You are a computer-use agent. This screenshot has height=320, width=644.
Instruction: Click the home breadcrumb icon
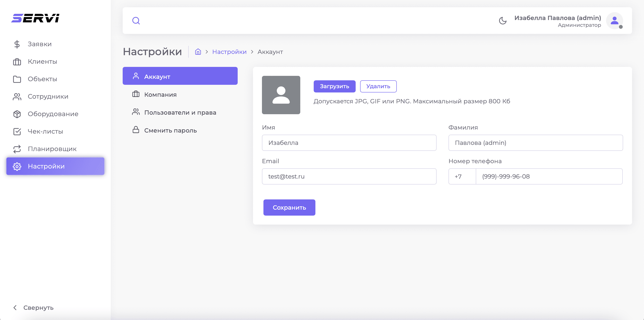point(198,52)
